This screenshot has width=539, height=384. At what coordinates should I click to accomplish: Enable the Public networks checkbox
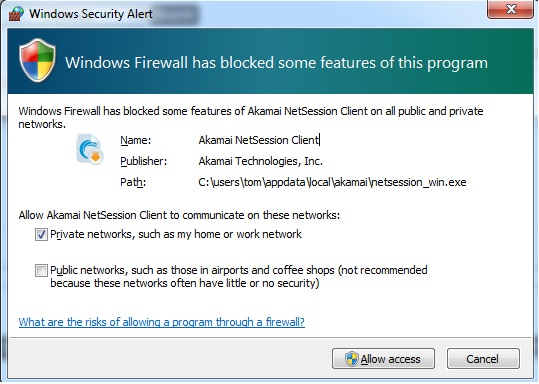[41, 270]
